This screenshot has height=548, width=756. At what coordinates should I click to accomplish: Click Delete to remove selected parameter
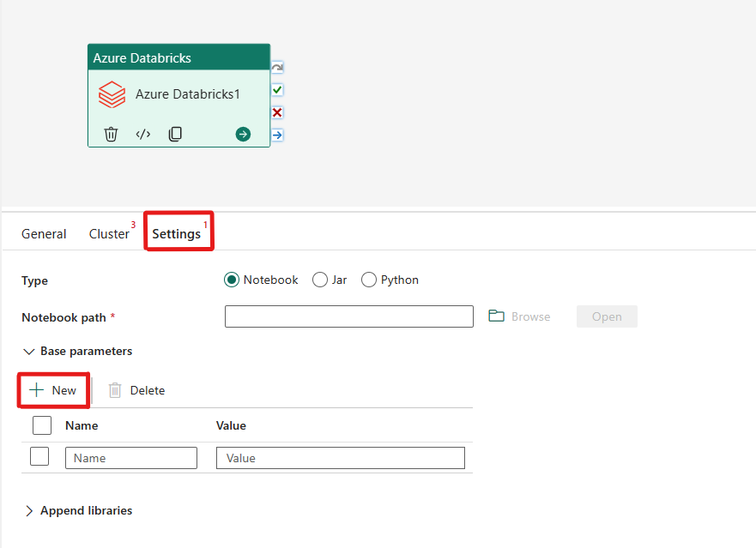coord(136,389)
